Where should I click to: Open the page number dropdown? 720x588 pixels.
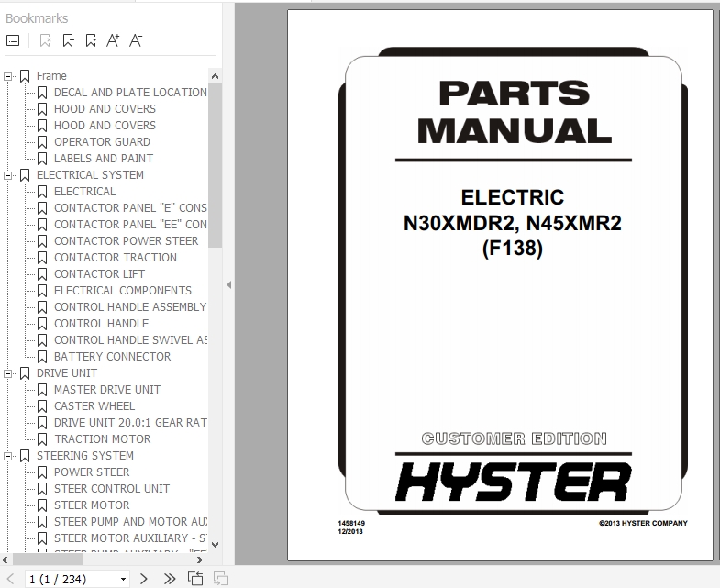123,580
